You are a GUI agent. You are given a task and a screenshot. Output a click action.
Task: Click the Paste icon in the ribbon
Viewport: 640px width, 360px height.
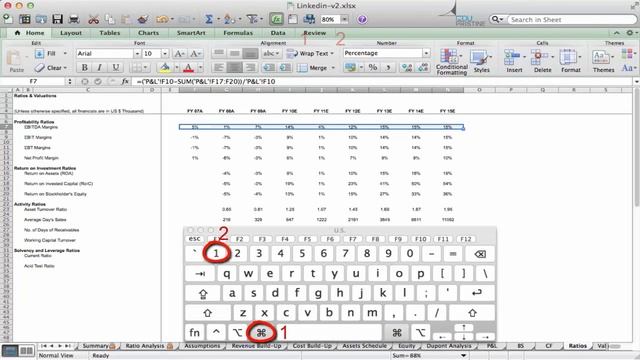(x=16, y=61)
